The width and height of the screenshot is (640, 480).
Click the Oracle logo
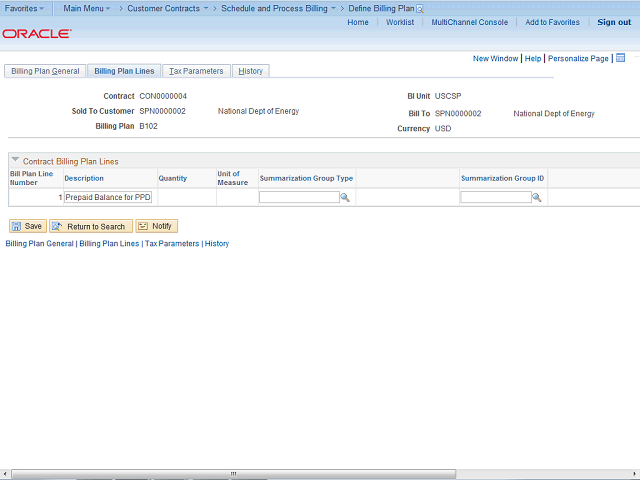37,33
